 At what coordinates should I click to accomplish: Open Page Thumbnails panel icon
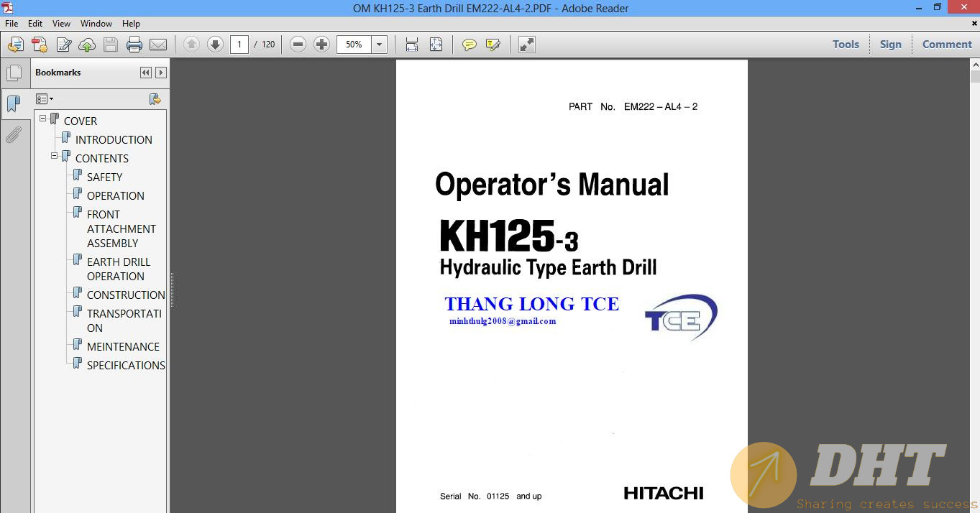[x=14, y=73]
